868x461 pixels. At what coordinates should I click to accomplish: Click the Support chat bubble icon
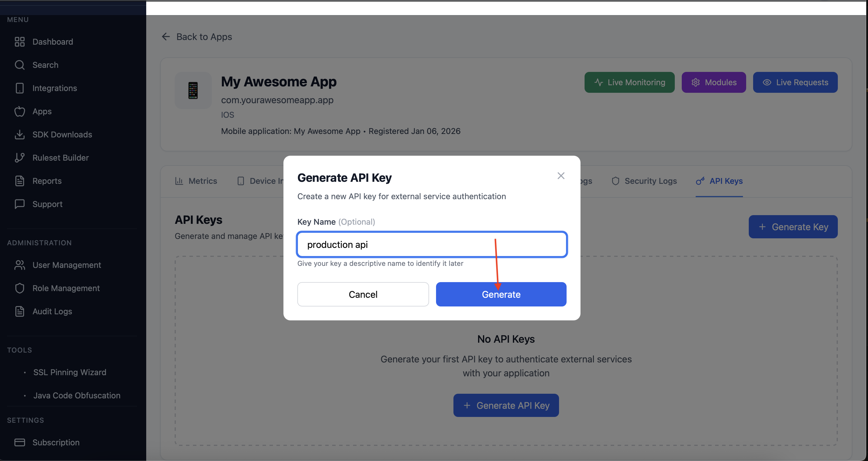tap(19, 204)
